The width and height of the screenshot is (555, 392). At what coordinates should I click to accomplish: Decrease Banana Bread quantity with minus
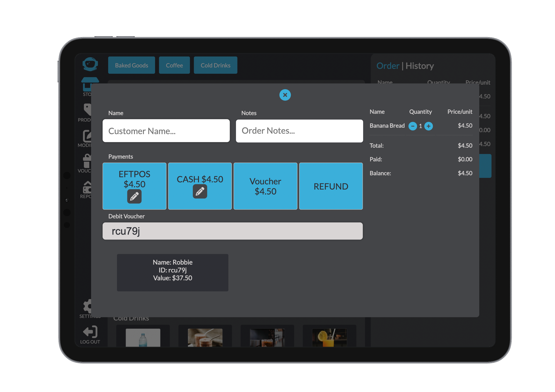tap(413, 126)
